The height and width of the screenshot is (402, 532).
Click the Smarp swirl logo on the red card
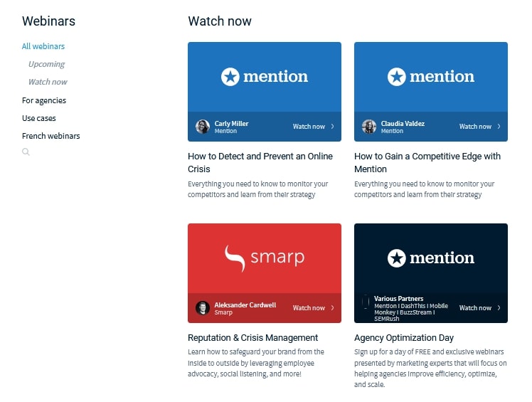[x=235, y=258]
